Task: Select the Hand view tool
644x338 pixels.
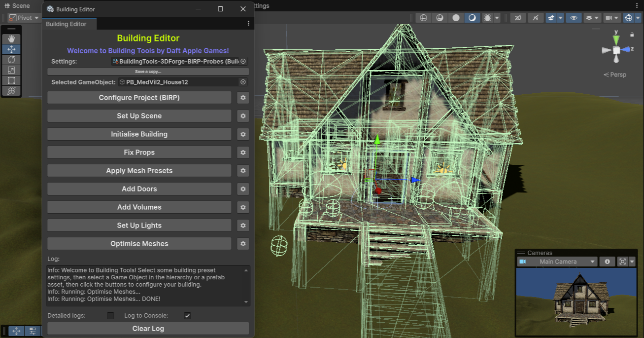Action: 11,39
